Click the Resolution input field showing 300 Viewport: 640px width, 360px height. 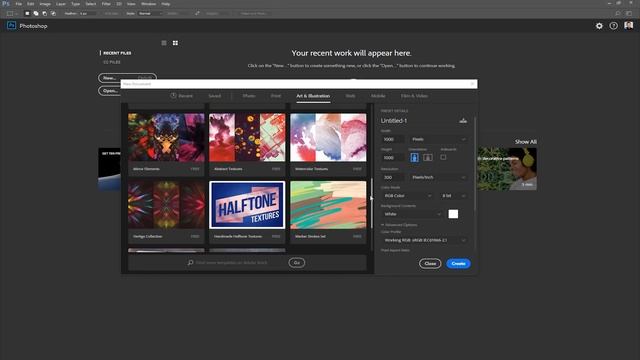pyautogui.click(x=393, y=177)
